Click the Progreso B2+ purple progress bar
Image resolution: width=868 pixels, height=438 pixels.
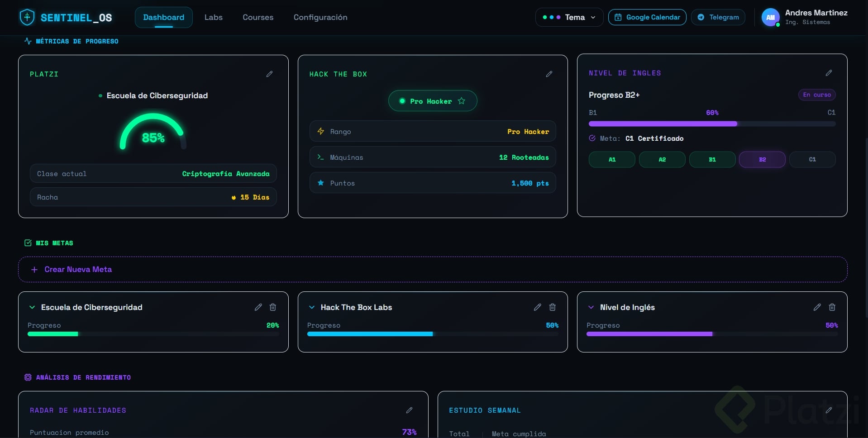(x=712, y=124)
